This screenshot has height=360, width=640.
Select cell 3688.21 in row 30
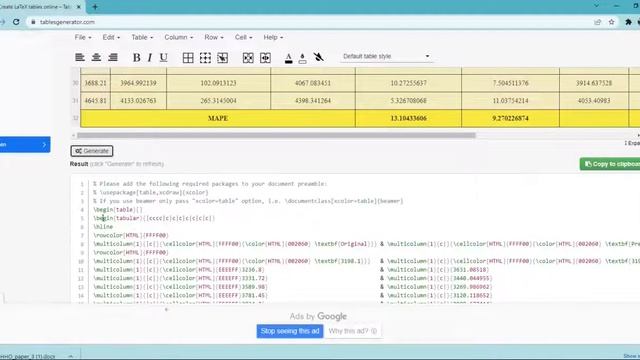[96, 83]
